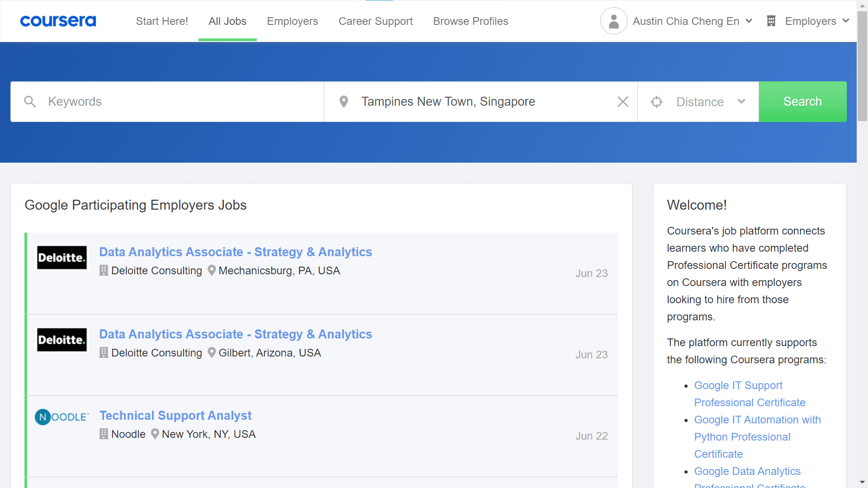Open the Technical Support Analyst job posting
868x488 pixels.
pyautogui.click(x=175, y=415)
